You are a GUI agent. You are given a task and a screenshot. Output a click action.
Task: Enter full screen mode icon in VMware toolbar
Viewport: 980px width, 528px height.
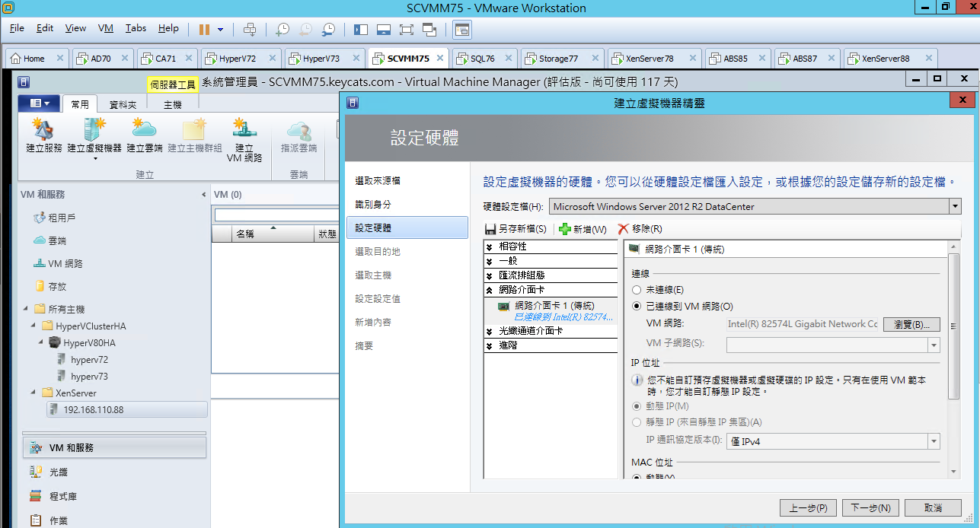pos(406,29)
